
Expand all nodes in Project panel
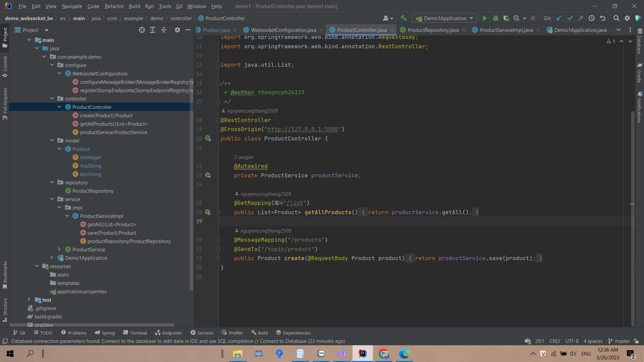153,30
